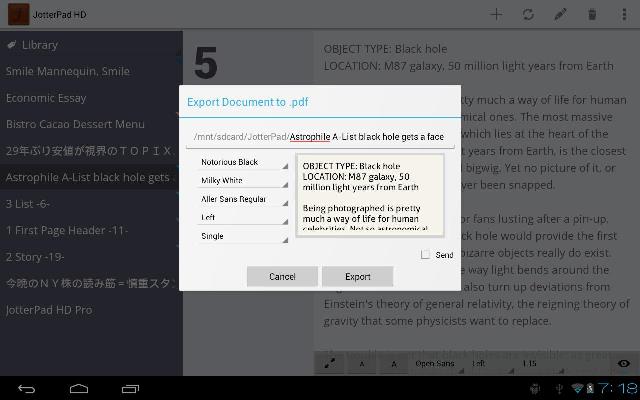Click the Android back navigation icon
Image resolution: width=640 pixels, height=400 pixels.
pyautogui.click(x=27, y=389)
